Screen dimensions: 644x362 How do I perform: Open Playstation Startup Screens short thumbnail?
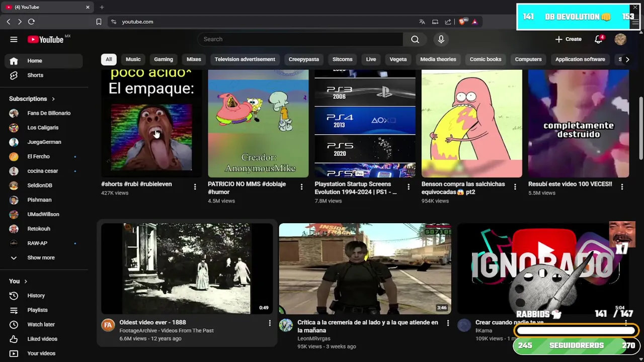click(x=365, y=124)
